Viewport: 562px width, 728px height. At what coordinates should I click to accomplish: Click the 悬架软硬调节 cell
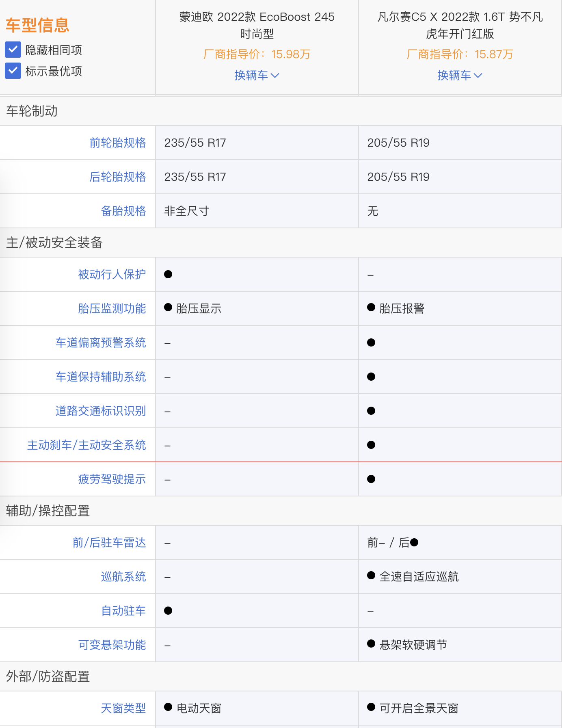[x=460, y=645]
